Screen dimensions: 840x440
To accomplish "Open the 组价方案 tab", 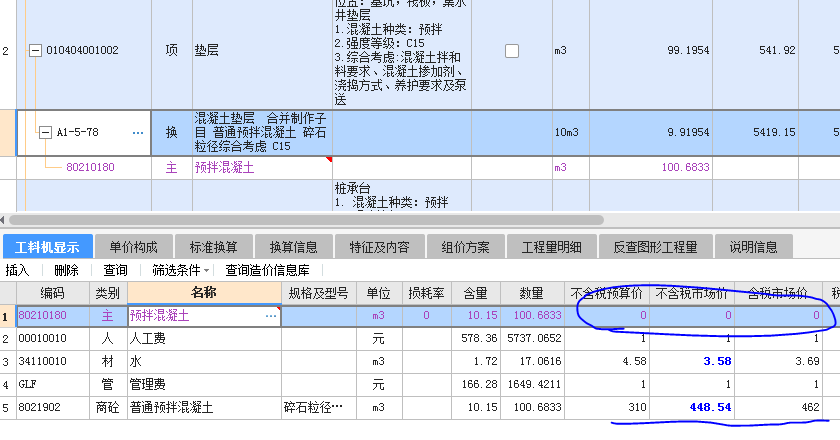I will tap(465, 247).
